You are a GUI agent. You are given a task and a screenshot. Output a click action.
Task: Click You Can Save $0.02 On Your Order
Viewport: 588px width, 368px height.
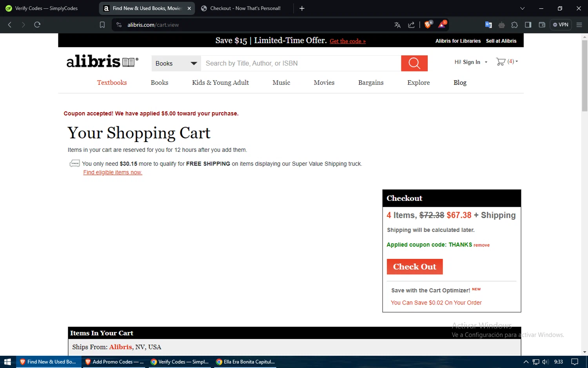pos(436,302)
